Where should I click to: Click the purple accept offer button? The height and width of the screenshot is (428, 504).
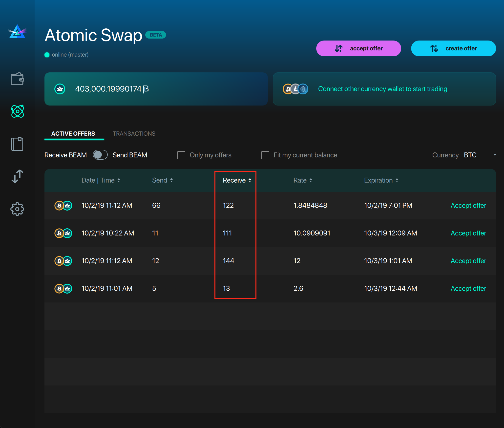pos(358,48)
